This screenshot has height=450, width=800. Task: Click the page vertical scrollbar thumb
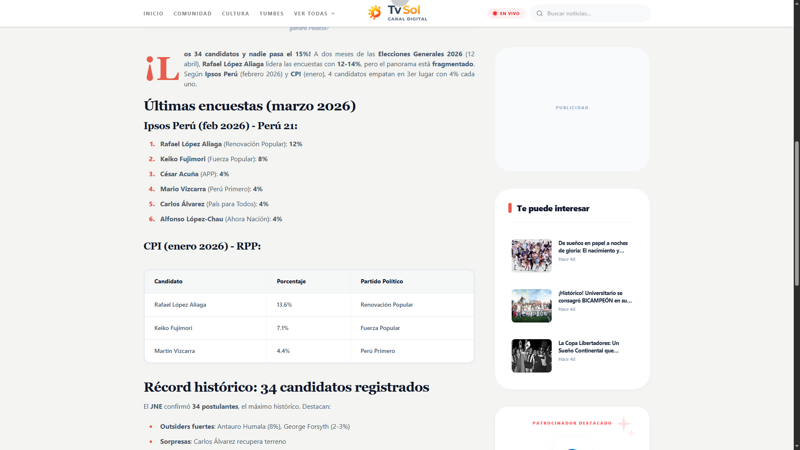(796, 213)
